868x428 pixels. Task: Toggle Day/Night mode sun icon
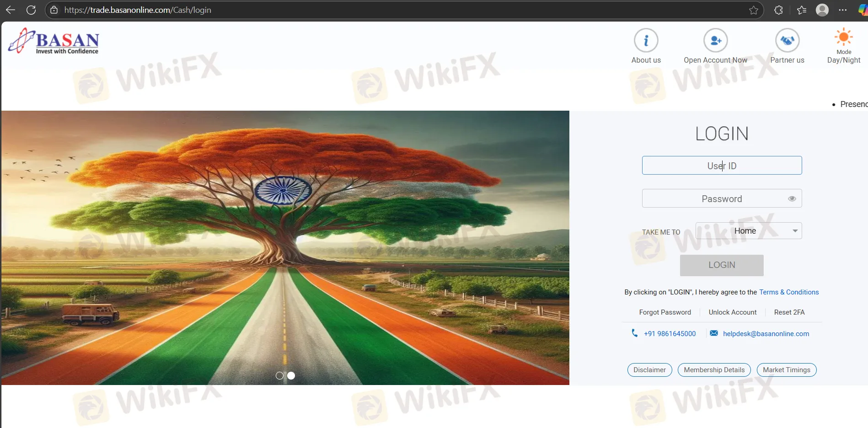tap(843, 37)
